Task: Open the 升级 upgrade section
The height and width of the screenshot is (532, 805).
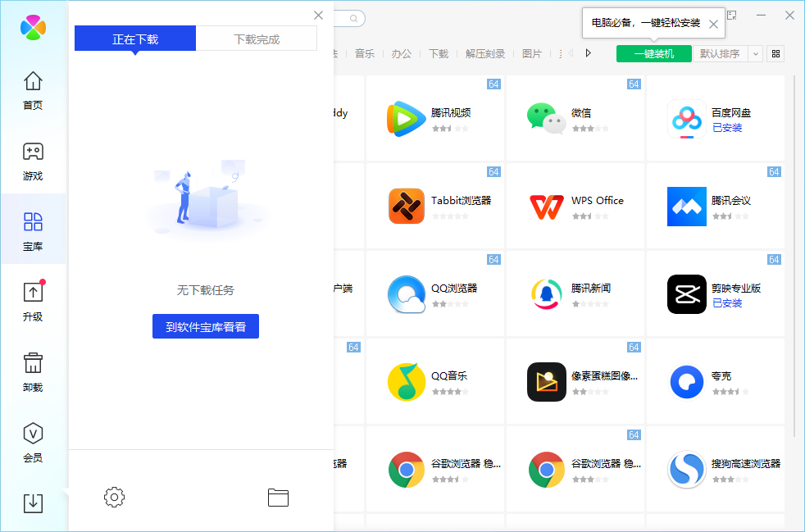Action: [x=33, y=302]
